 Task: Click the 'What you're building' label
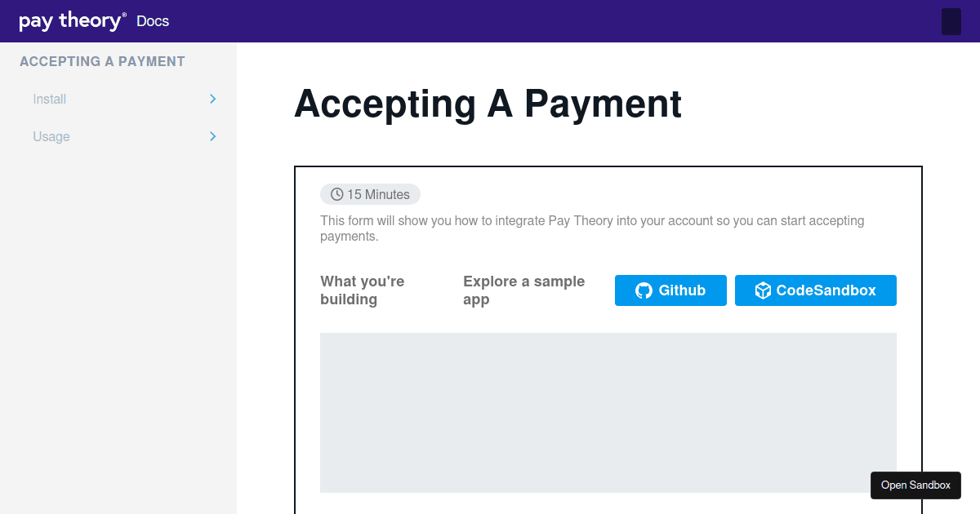click(x=362, y=290)
